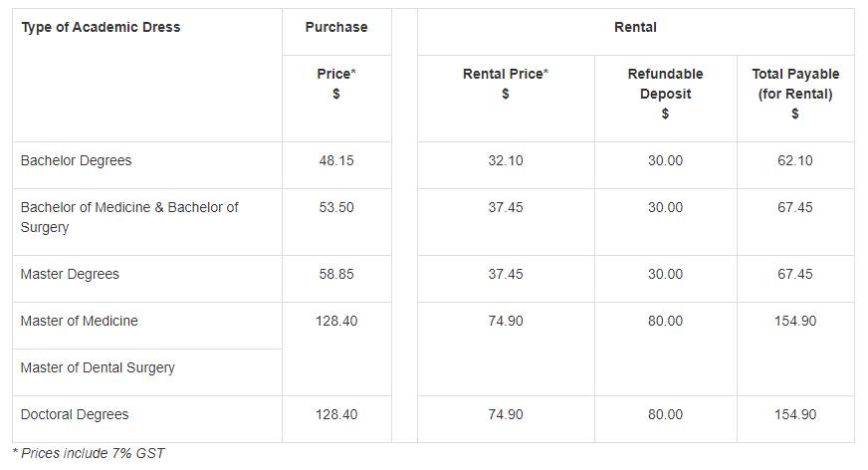Image resolution: width=868 pixels, height=470 pixels.
Task: Click the 154.90 total for Master of Medicine
Action: pyautogui.click(x=794, y=321)
